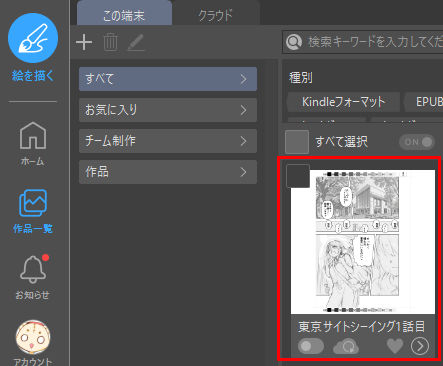The height and width of the screenshot is (366, 443).
Task: Expand the すべて row chevron
Action: 244,79
